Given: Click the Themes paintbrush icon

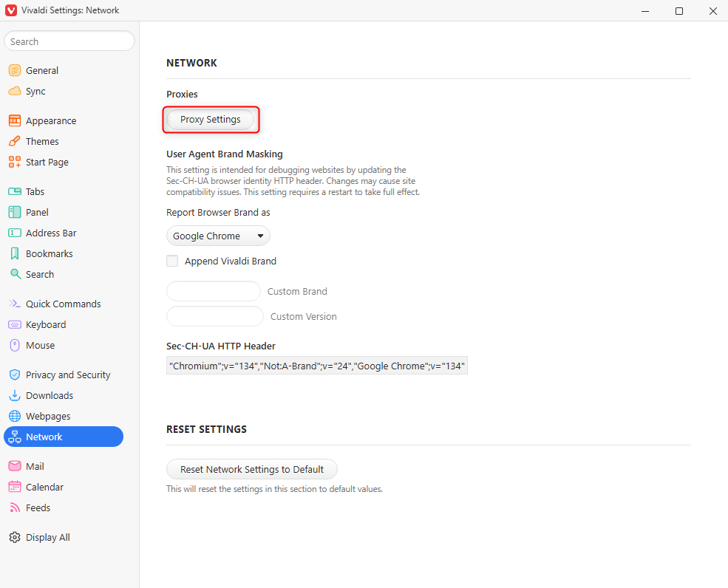Looking at the screenshot, I should [x=15, y=141].
